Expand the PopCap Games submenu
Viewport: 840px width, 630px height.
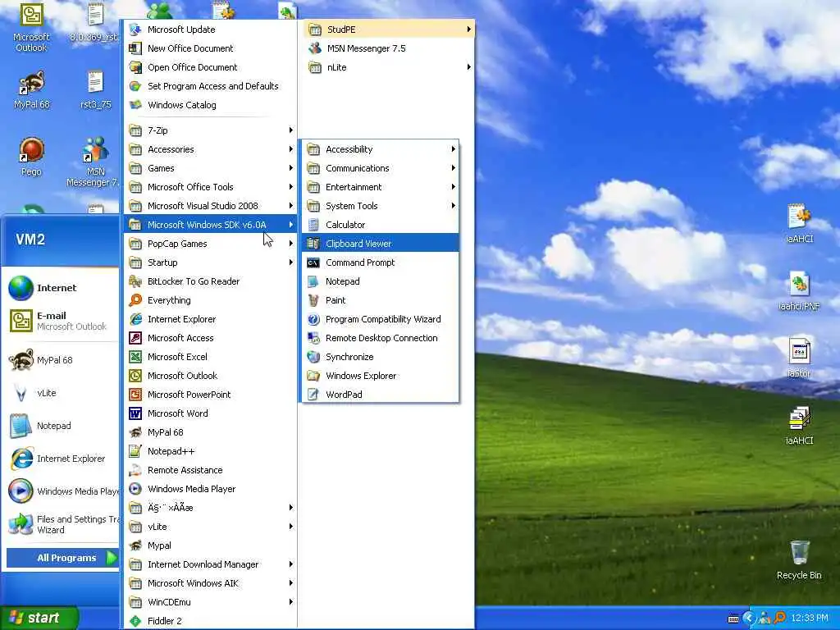[x=211, y=244]
